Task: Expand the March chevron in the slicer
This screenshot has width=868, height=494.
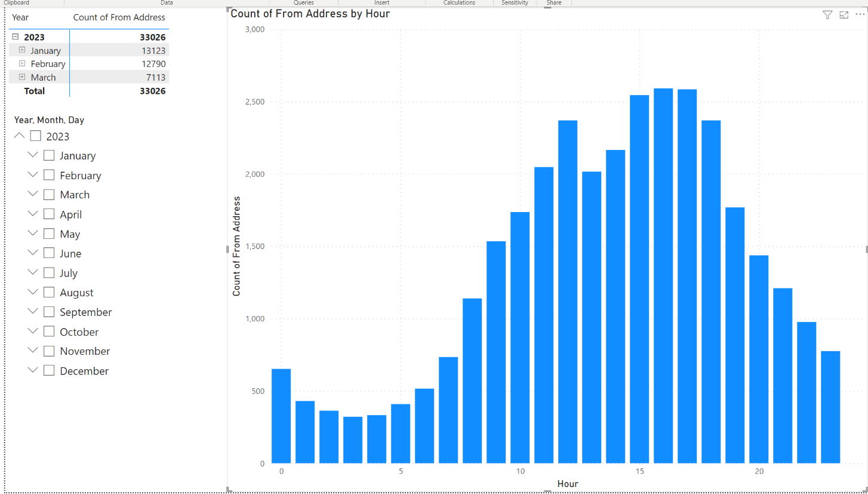Action: (x=33, y=194)
